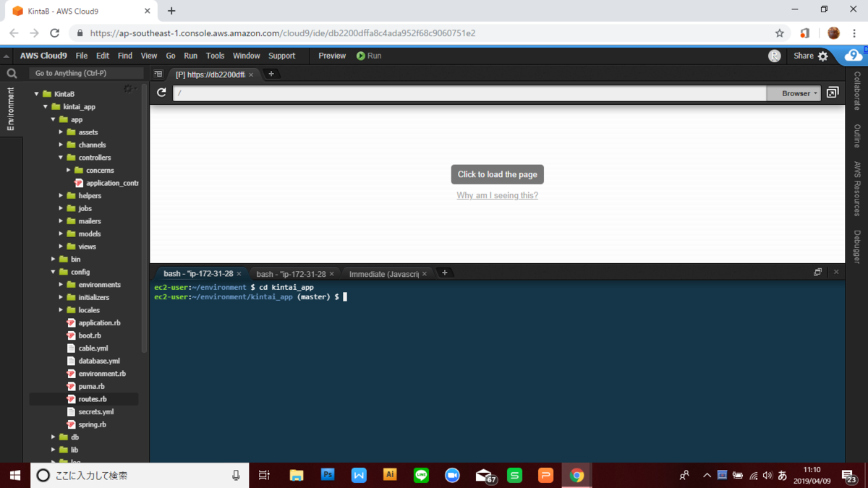This screenshot has width=868, height=488.
Task: Collapse the KintaB root folder
Action: 37,94
